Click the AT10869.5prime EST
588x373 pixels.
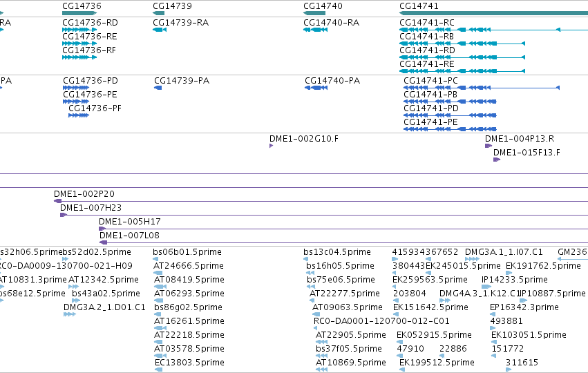point(322,370)
